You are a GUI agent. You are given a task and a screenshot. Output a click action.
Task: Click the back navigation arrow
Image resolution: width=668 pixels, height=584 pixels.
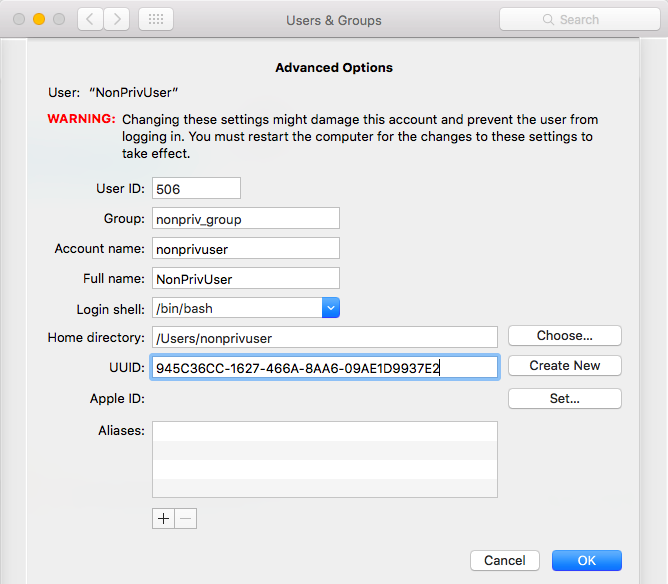(x=90, y=19)
